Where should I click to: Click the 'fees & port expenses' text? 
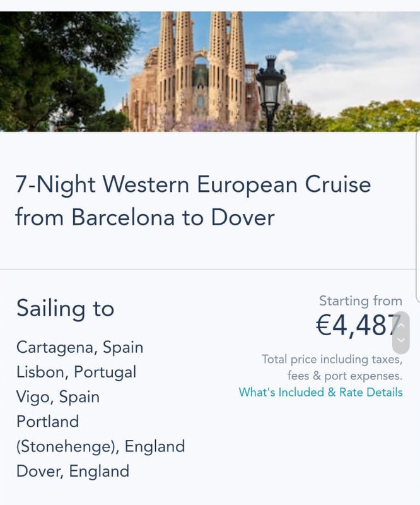pos(344,376)
